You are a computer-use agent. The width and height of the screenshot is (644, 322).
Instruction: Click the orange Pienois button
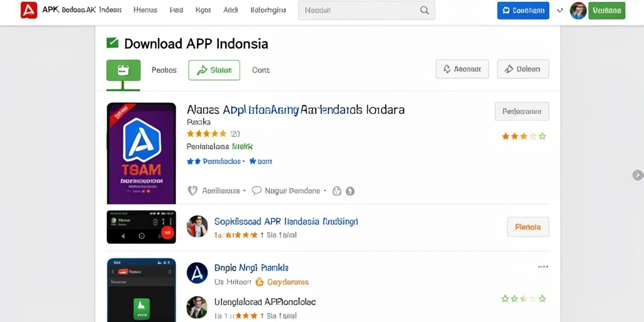pos(528,226)
